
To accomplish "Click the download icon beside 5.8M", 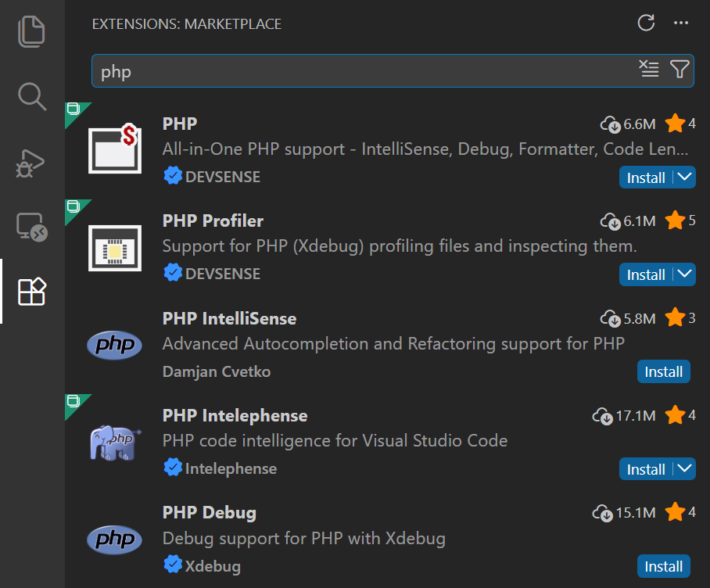I will [611, 319].
